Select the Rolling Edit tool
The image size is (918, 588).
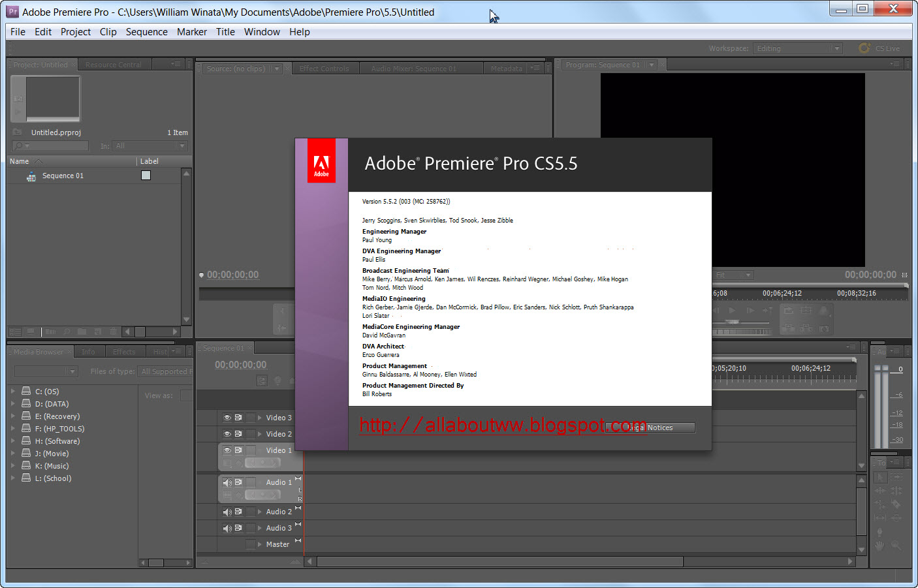click(x=896, y=491)
